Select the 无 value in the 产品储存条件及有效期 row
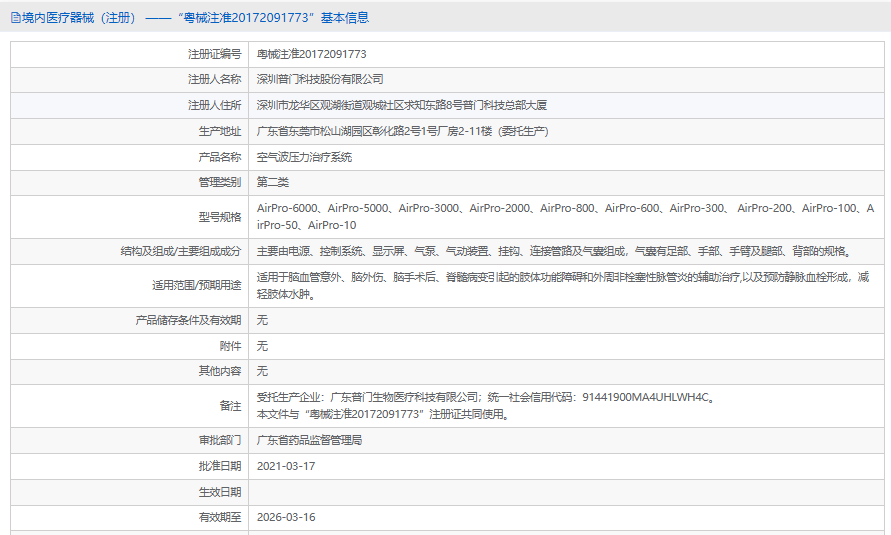Image resolution: width=891 pixels, height=535 pixels. [x=262, y=321]
